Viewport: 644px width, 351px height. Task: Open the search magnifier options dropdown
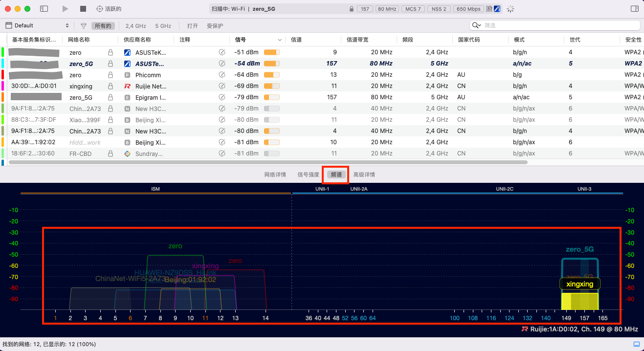coord(477,25)
